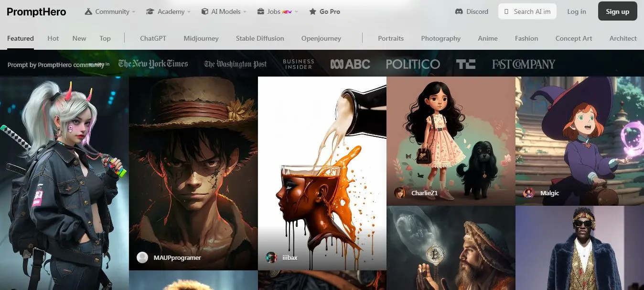Open iiibax's profile avatar
Image resolution: width=644 pixels, height=290 pixels.
(271, 257)
